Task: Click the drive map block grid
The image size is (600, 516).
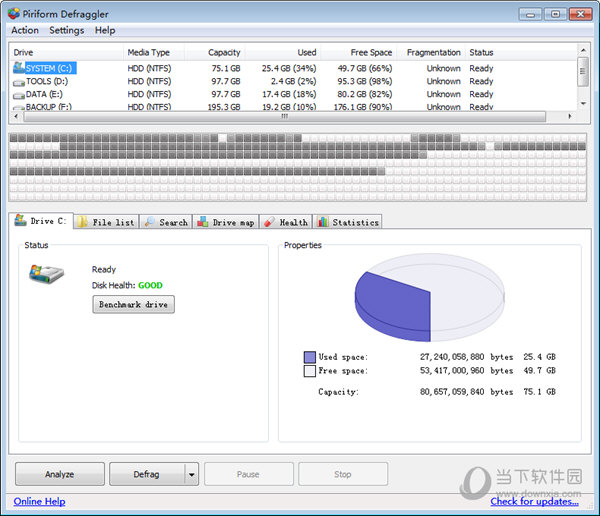Action: 298,167
